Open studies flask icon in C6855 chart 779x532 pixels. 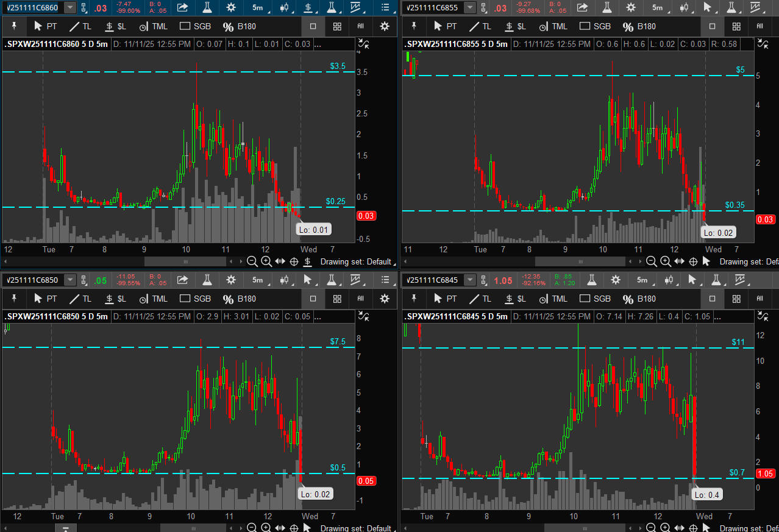pyautogui.click(x=606, y=7)
